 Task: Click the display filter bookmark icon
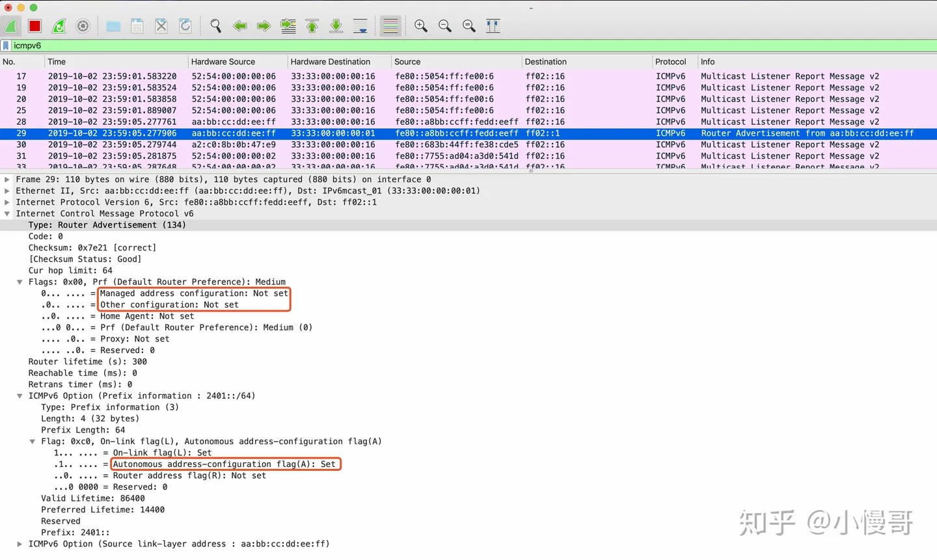tap(6, 46)
